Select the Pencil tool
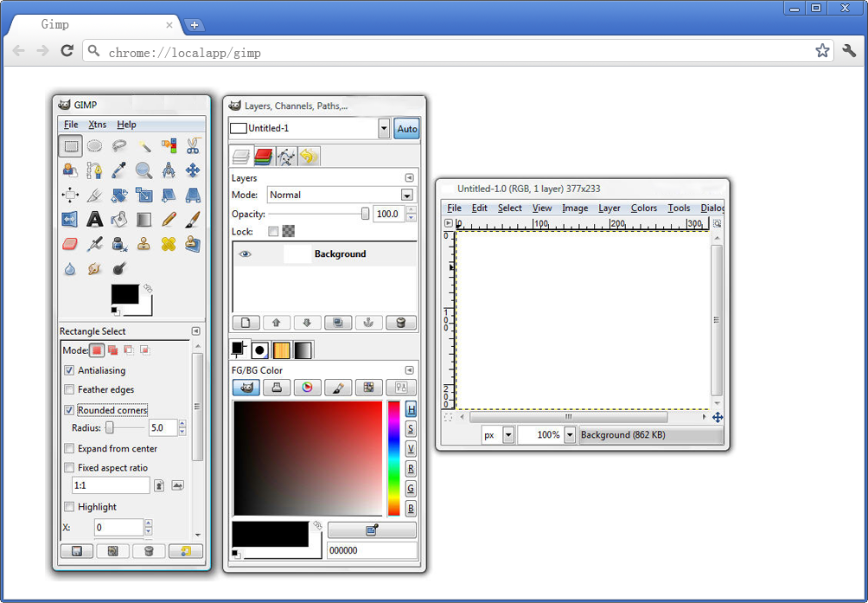Image resolution: width=868 pixels, height=603 pixels. click(169, 219)
